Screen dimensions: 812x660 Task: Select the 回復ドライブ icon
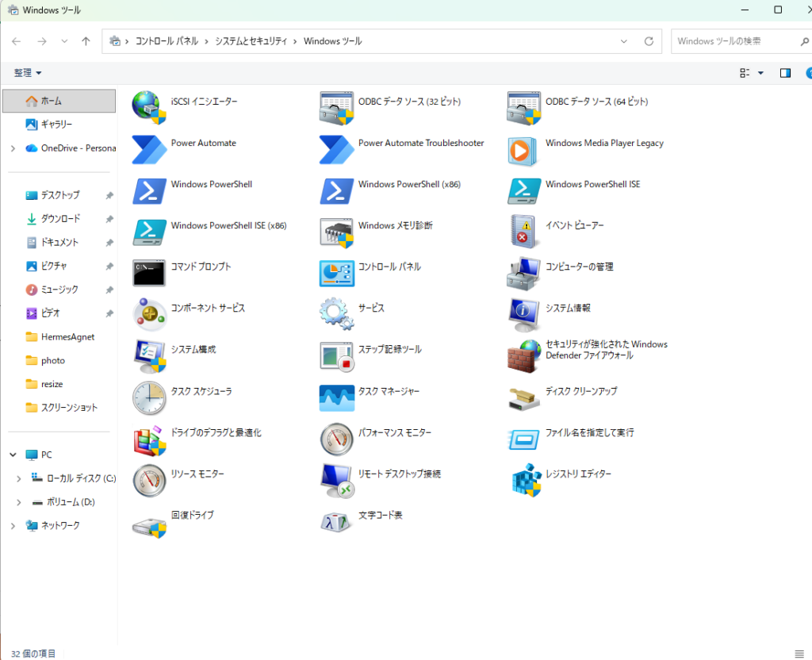pyautogui.click(x=149, y=527)
